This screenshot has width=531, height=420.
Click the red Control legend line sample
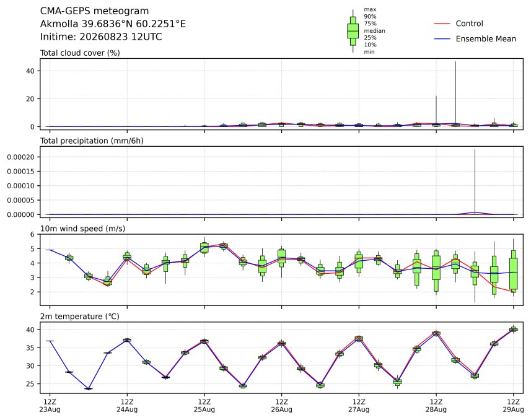(442, 24)
